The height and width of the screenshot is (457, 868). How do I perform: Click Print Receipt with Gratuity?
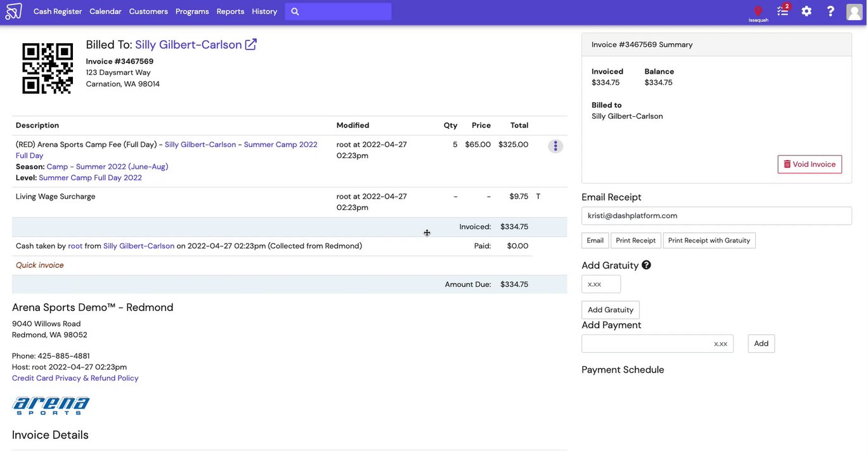(709, 241)
